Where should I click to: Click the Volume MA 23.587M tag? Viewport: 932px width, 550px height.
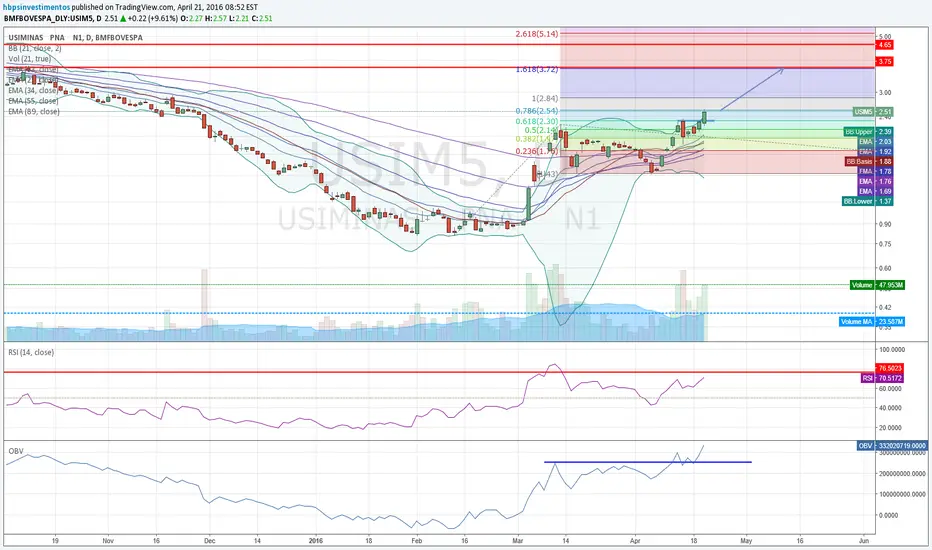(x=872, y=322)
